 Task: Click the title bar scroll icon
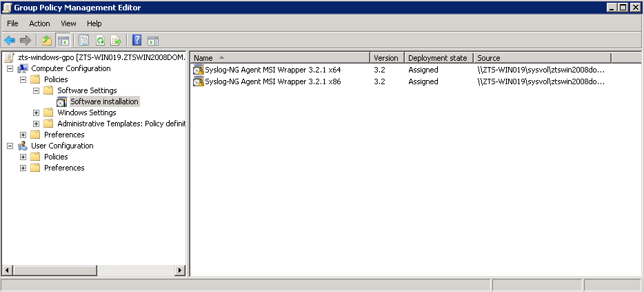(x=7, y=8)
